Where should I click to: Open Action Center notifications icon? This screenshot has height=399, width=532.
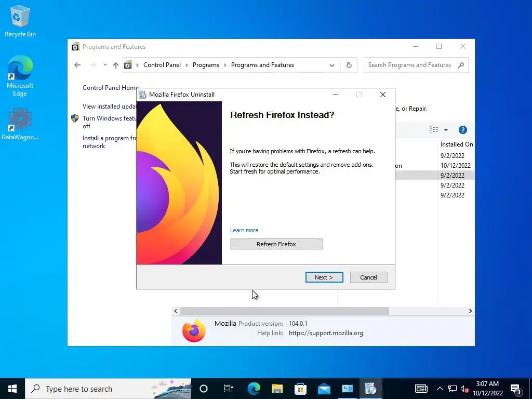tap(516, 389)
